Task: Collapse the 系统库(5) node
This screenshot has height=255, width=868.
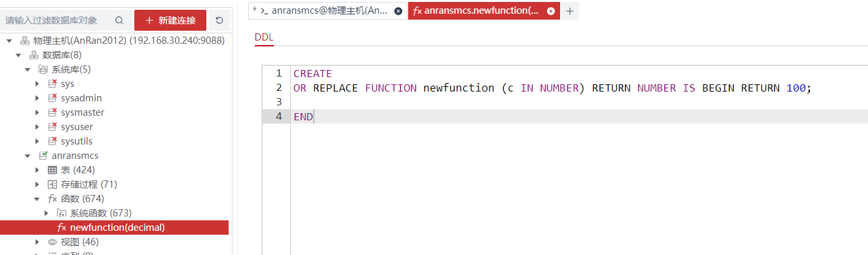Action: click(28, 69)
